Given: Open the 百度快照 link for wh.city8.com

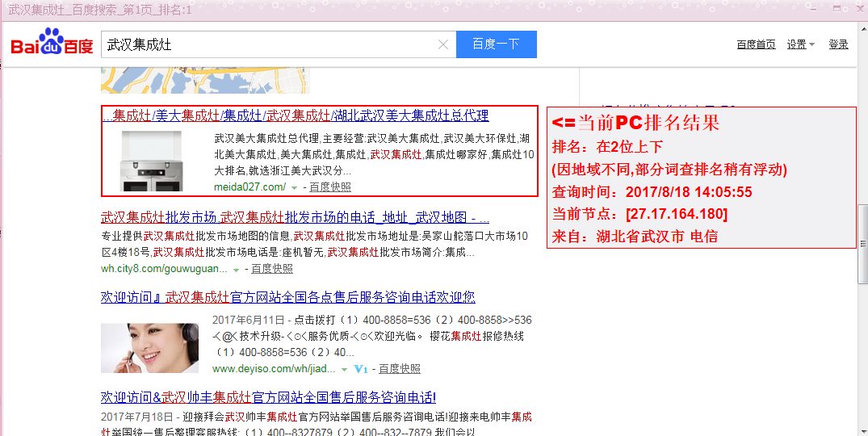Looking at the screenshot, I should pos(272,269).
